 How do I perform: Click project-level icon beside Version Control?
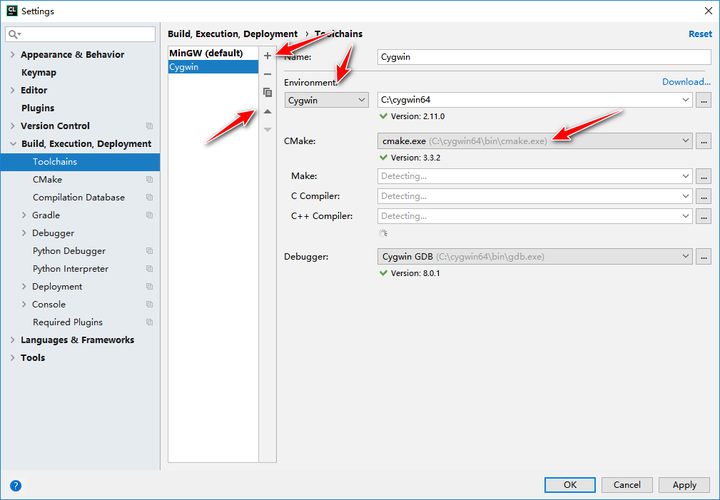(149, 126)
